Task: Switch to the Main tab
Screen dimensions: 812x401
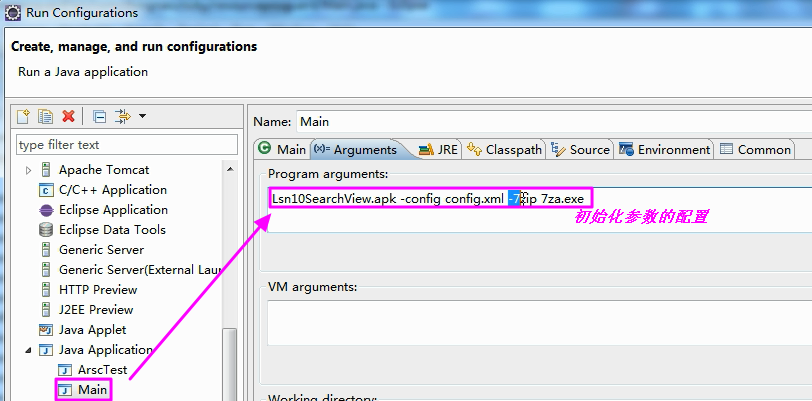Action: click(x=283, y=149)
